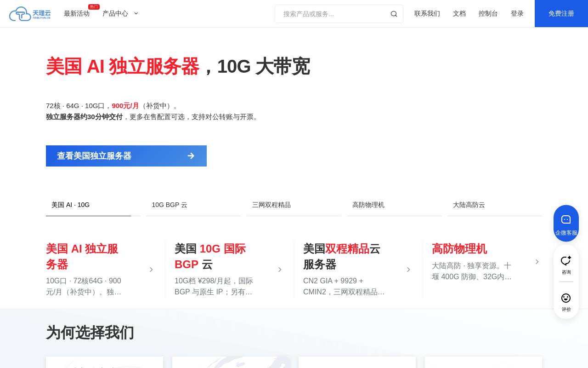
Task: Switch to the 10G BGP 云 tab
Action: pos(193,205)
